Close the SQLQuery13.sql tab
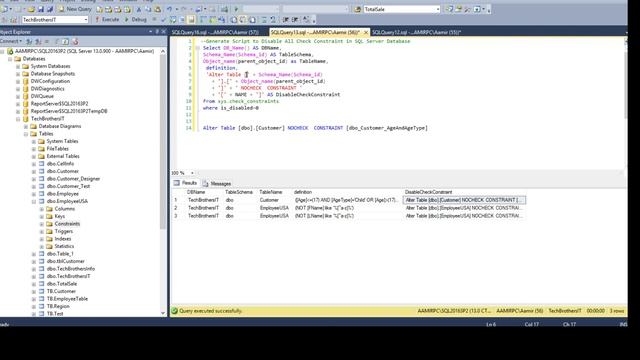The image size is (640, 360). click(x=366, y=32)
